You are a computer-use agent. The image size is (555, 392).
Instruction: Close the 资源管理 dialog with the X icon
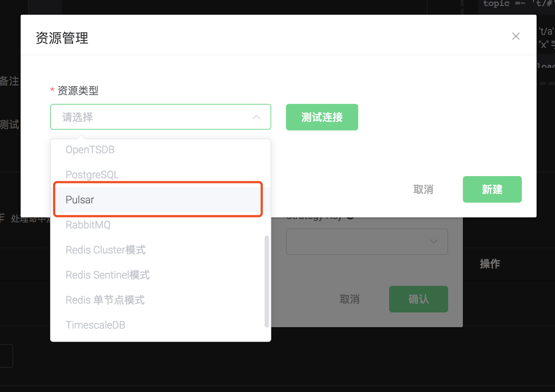click(x=516, y=36)
